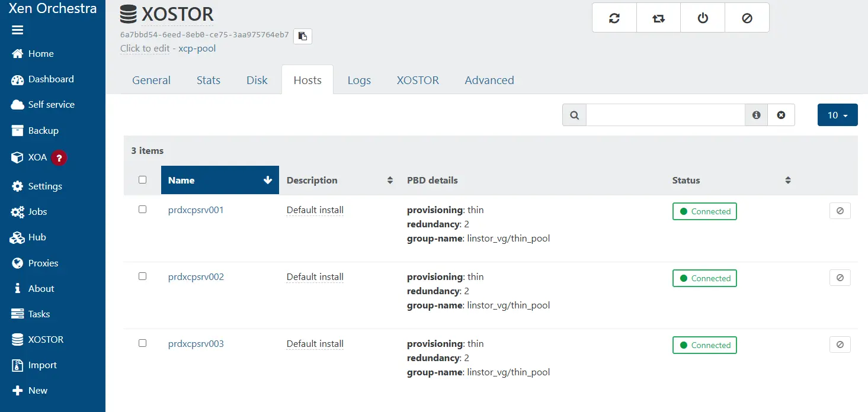Select the prdxcpsrv002 row checkbox
The width and height of the screenshot is (868, 412).
(142, 276)
